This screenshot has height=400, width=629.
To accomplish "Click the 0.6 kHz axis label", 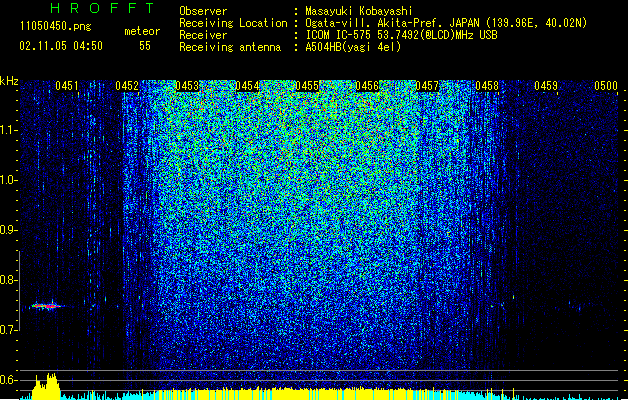I will pyautogui.click(x=9, y=380).
